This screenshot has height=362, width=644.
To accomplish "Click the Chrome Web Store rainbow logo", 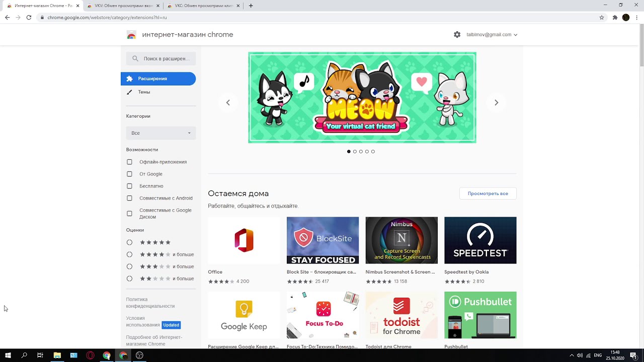I will pos(131,35).
